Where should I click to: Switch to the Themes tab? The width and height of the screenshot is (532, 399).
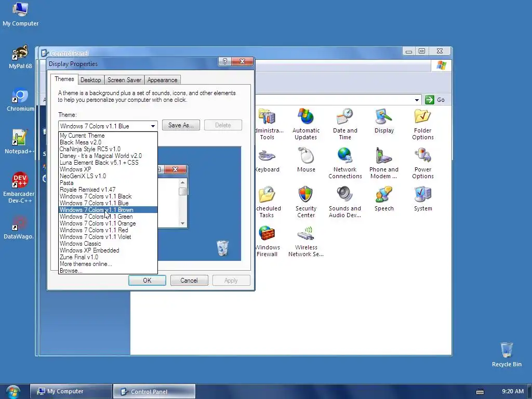[x=64, y=79]
